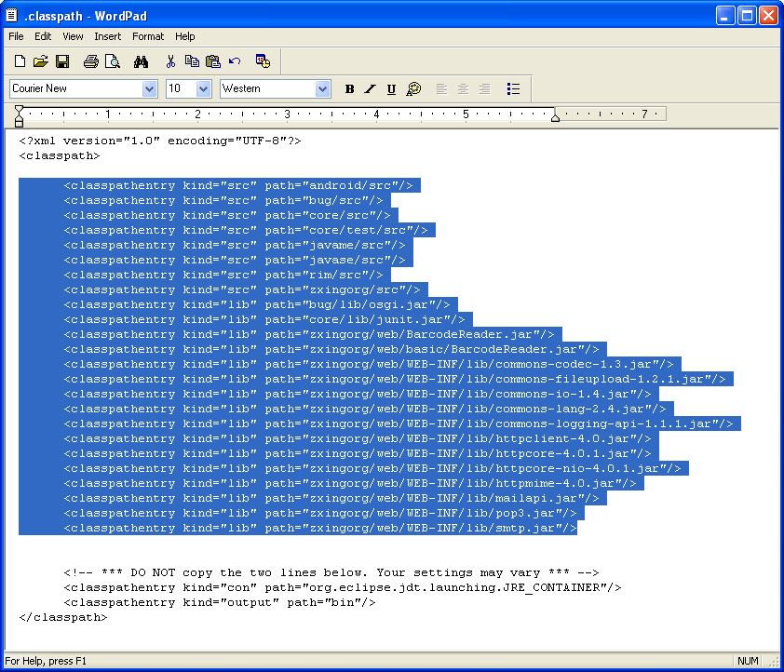This screenshot has height=672, width=784.
Task: Center align text
Action: coord(463,89)
